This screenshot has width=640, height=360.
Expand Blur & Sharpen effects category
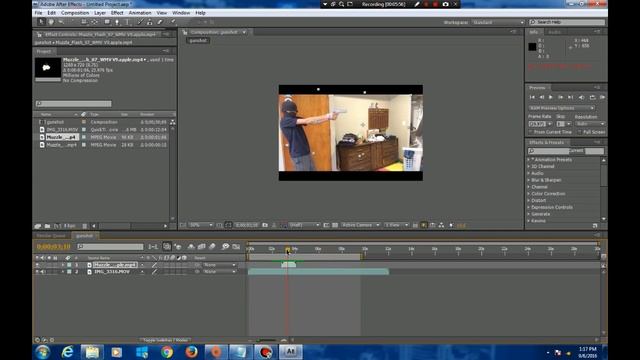point(529,180)
